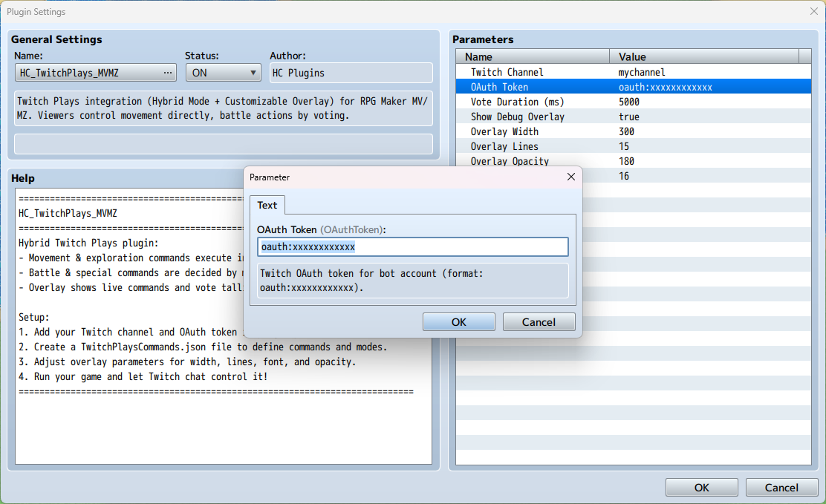Click the value 15 cell
This screenshot has width=826, height=504.
coord(624,146)
